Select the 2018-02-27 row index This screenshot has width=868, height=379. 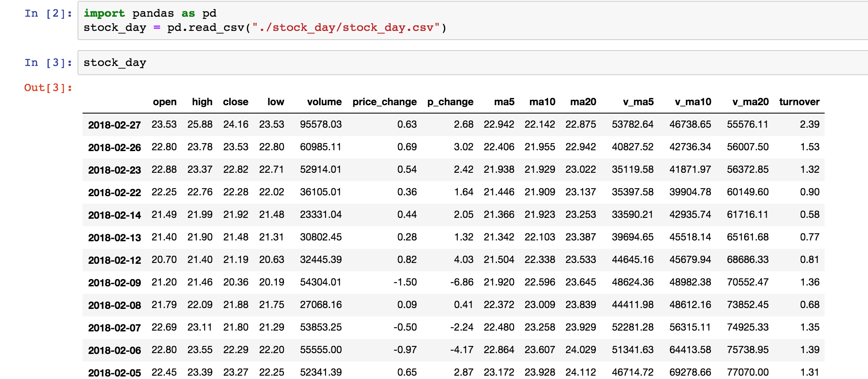(x=115, y=125)
